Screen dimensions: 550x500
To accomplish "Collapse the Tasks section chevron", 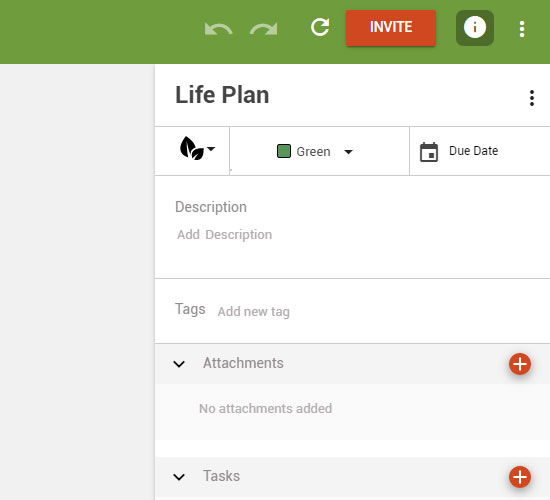I will pos(179,477).
